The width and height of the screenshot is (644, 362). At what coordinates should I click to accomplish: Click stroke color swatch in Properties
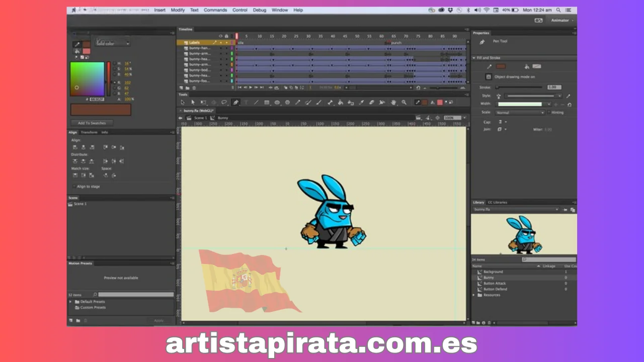pos(500,66)
